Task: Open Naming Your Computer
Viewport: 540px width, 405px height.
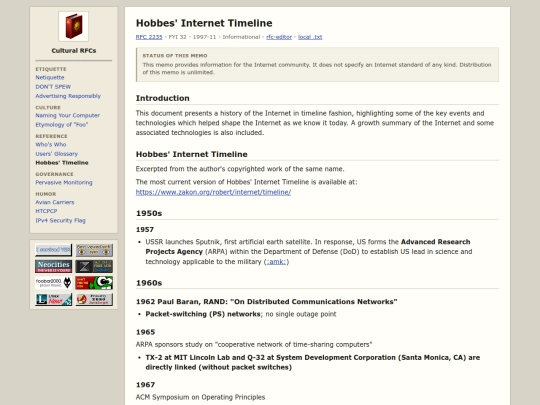Action: [x=68, y=115]
